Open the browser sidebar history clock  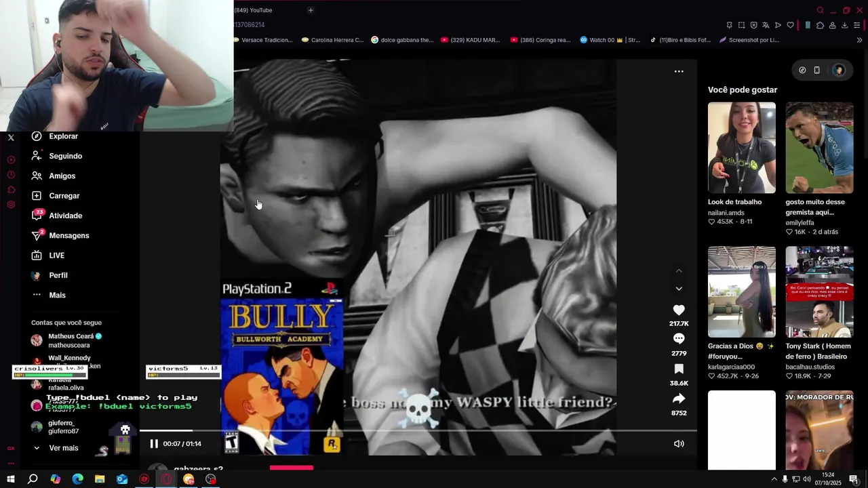[11, 175]
